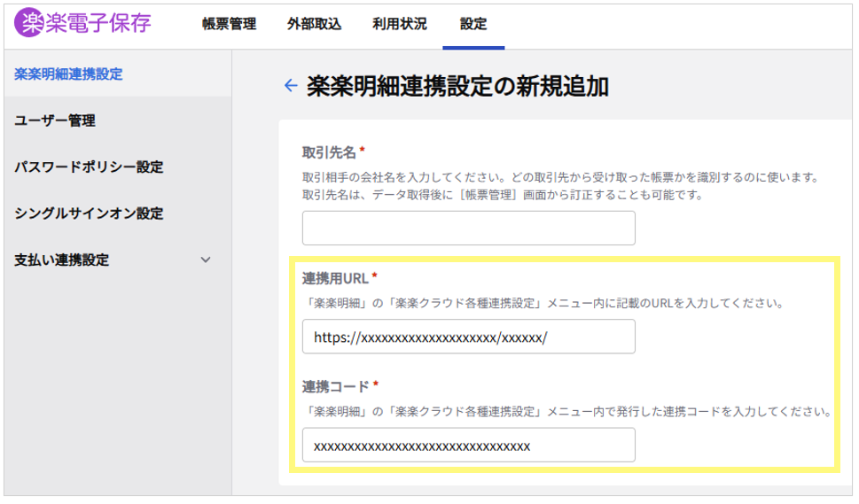
Task: Select the 設定 tab
Action: coord(473,25)
